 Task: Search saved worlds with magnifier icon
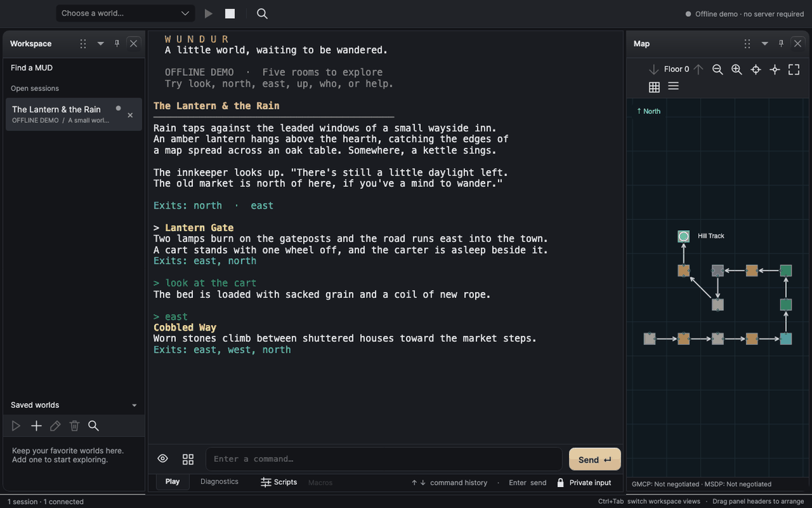[x=93, y=426]
